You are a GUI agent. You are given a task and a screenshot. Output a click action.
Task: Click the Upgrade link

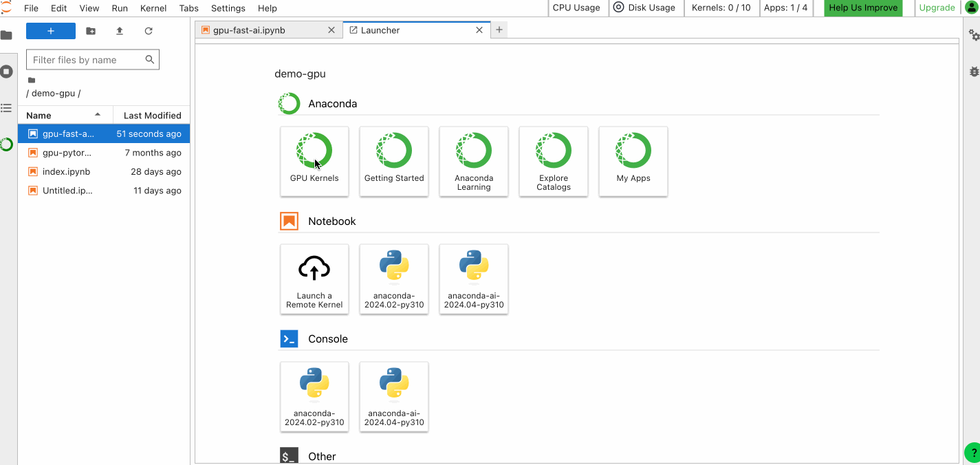pyautogui.click(x=937, y=8)
